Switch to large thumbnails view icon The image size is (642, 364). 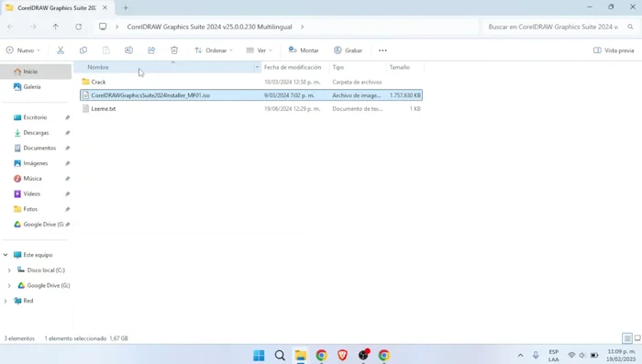pos(637,338)
